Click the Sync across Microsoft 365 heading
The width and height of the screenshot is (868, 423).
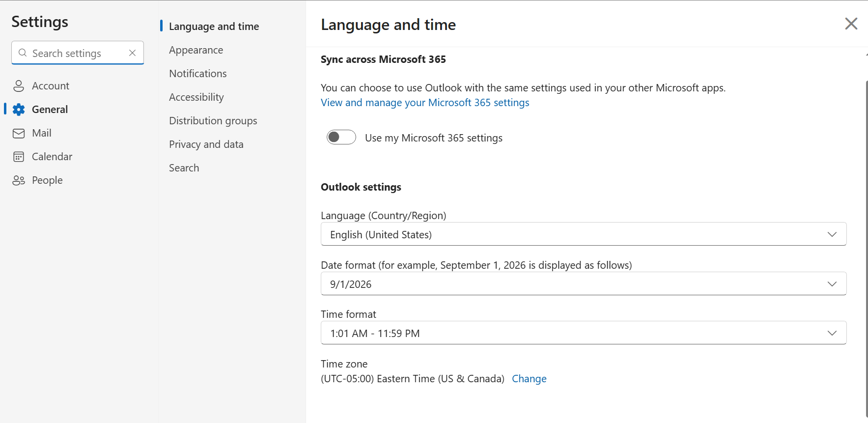383,59
